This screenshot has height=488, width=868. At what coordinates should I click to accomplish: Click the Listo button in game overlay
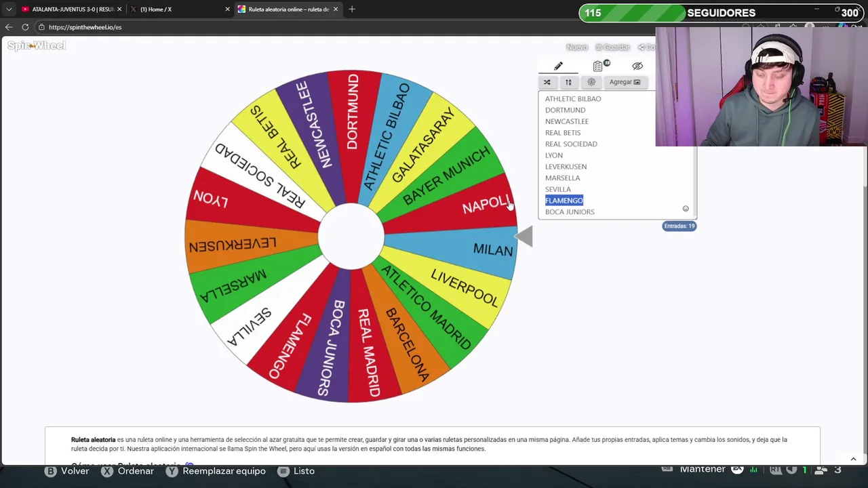[x=296, y=470]
